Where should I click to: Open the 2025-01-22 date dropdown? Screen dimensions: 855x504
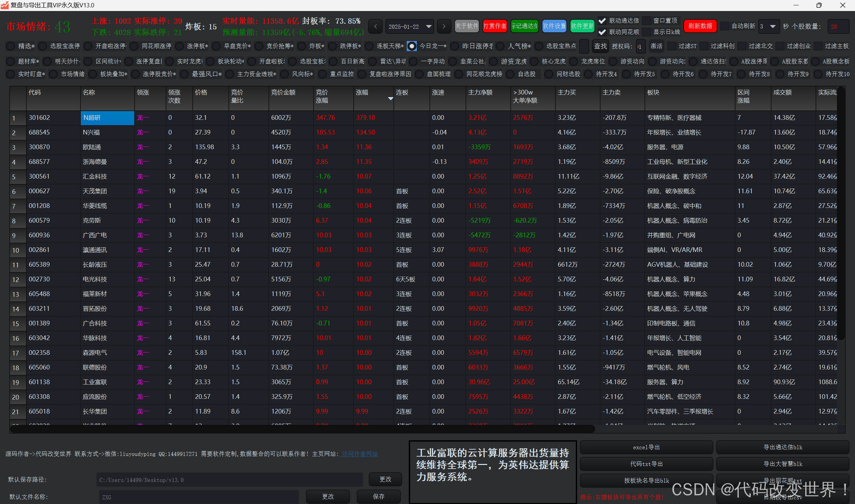[x=429, y=26]
